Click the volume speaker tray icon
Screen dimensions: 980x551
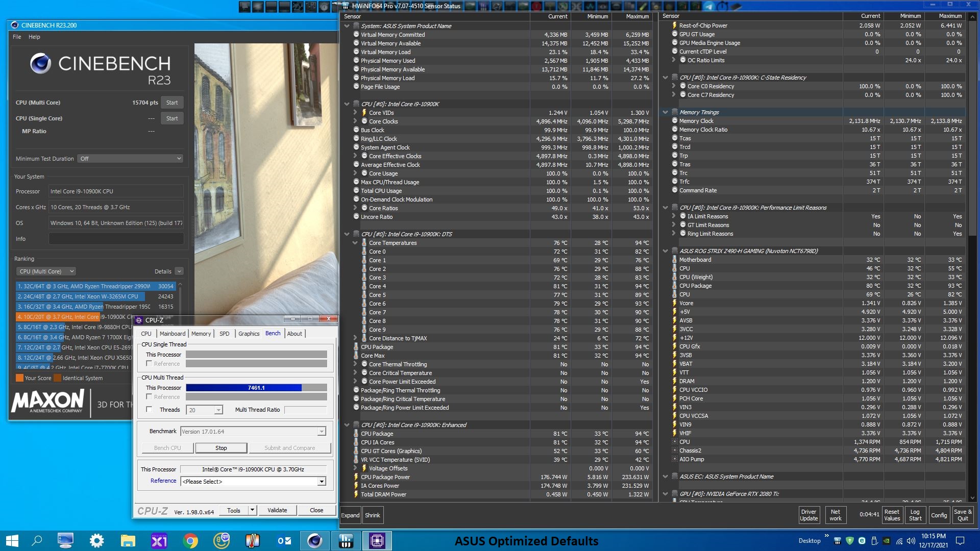[911, 541]
